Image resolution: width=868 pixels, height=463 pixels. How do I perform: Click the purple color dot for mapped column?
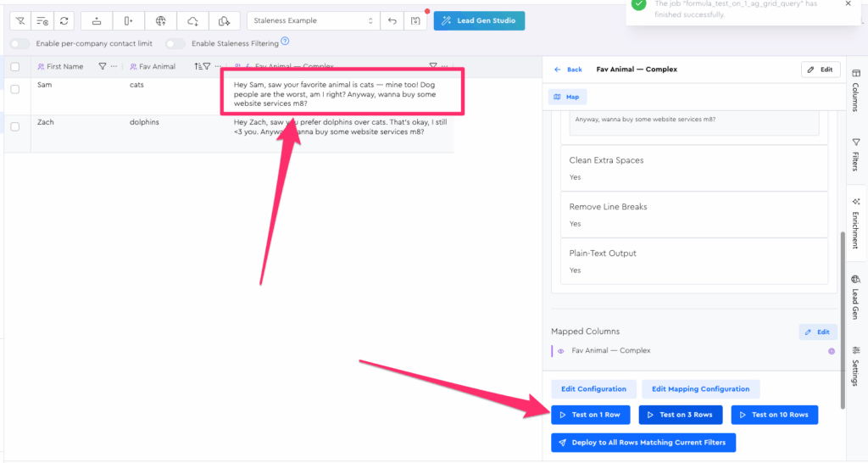[831, 351]
